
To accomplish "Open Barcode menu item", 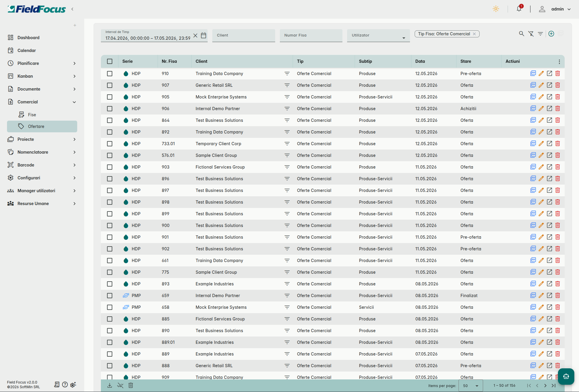I will [x=42, y=165].
